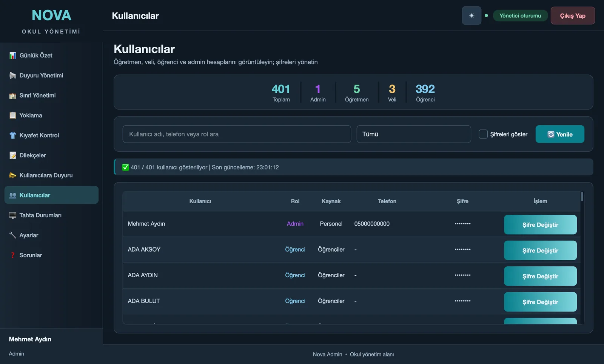Enable the Şifreleri göster checkbox
This screenshot has height=364, width=604.
483,134
